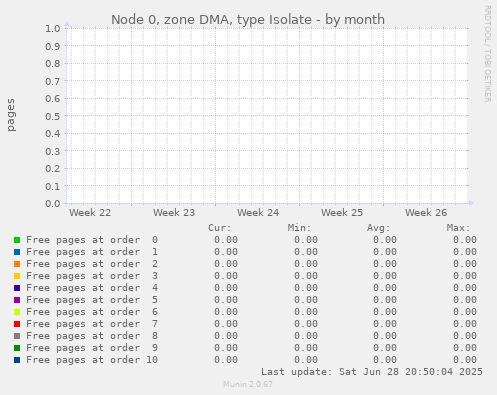
Task: Select 'Free pages at order 7' legend label
Action: coord(92,324)
